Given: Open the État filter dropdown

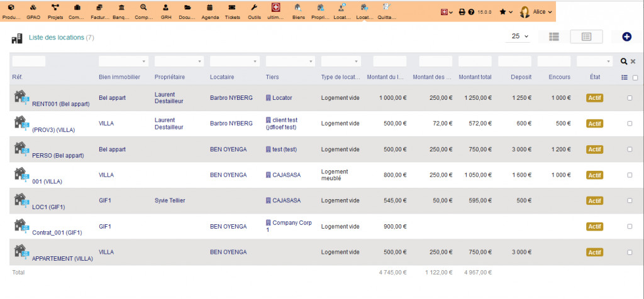Looking at the screenshot, I should click(594, 62).
